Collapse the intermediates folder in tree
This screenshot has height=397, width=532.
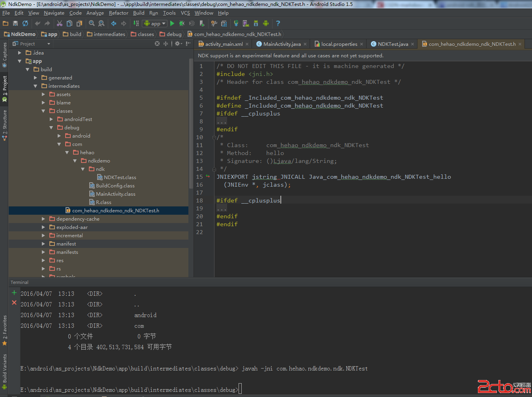(x=36, y=86)
